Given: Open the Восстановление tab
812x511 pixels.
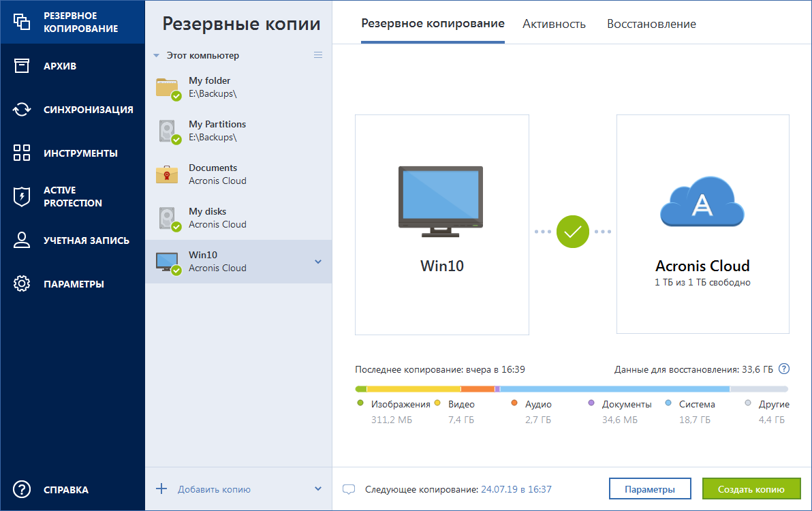Looking at the screenshot, I should tap(651, 24).
